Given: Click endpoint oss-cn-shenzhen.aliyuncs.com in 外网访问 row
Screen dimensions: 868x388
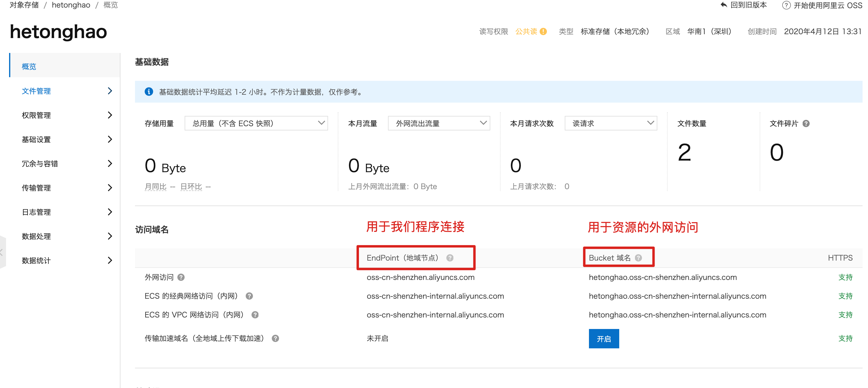Looking at the screenshot, I should 420,277.
